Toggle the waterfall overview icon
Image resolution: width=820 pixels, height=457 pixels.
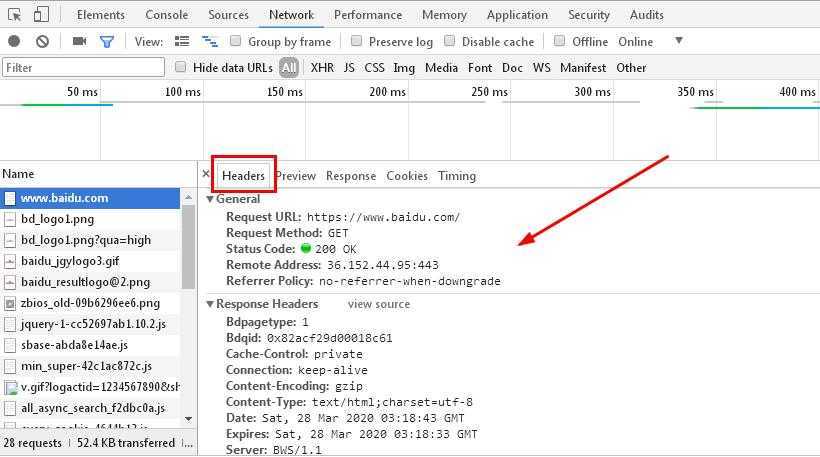pyautogui.click(x=210, y=41)
